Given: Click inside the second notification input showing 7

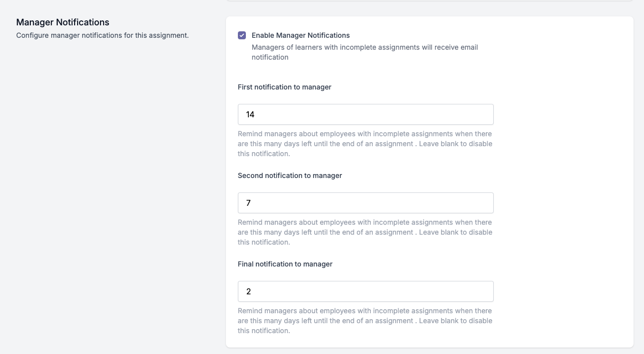Looking at the screenshot, I should [366, 203].
